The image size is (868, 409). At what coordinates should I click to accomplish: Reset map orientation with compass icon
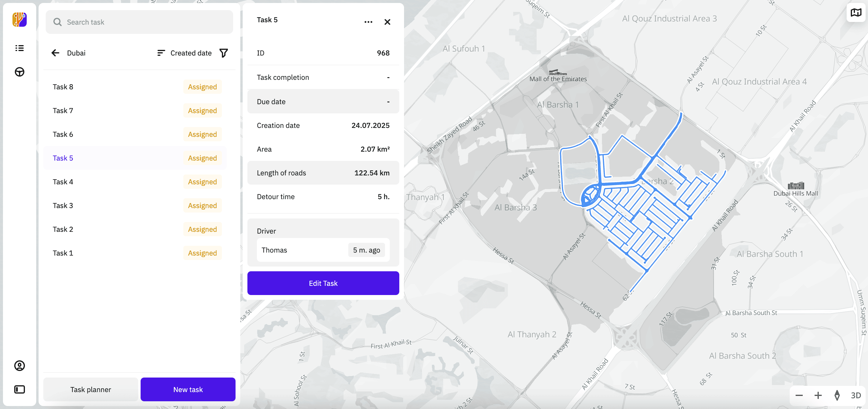tap(837, 395)
